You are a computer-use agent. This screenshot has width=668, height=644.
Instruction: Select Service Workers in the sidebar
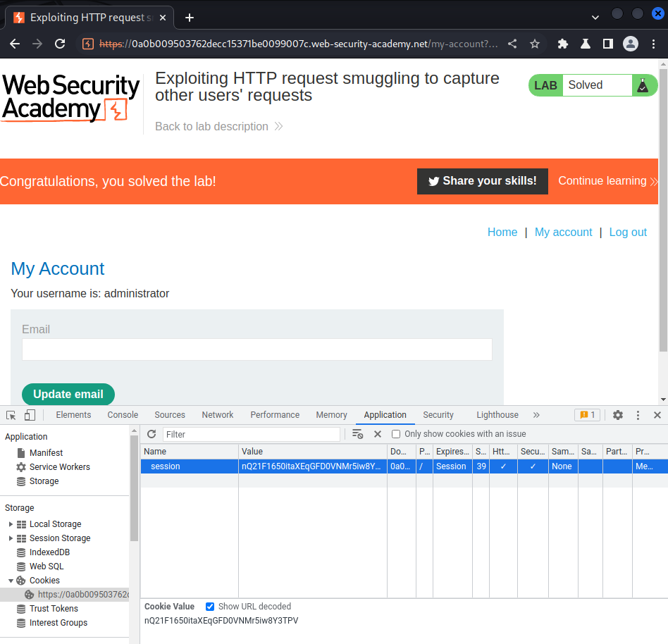pos(59,467)
